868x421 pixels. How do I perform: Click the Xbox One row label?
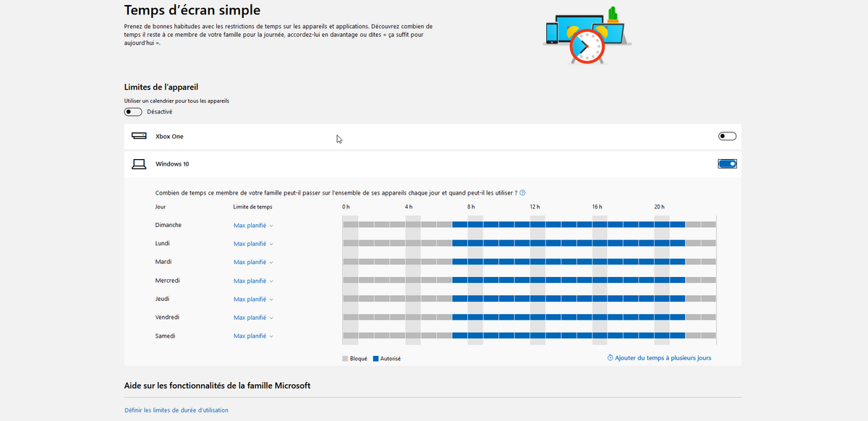click(169, 136)
